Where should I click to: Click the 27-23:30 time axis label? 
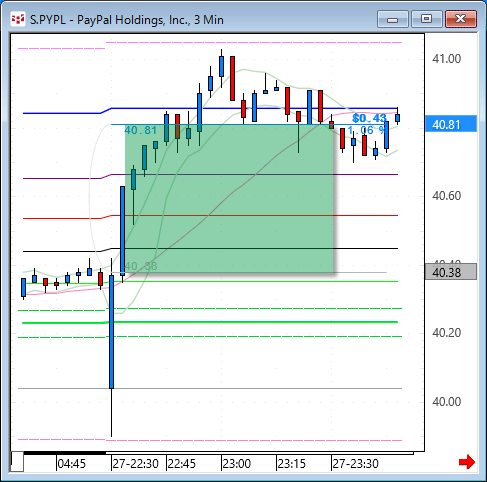(x=356, y=464)
